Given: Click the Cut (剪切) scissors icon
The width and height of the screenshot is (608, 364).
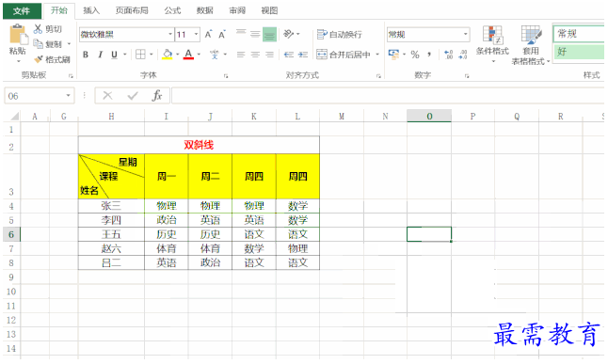Looking at the screenshot, I should (x=38, y=29).
